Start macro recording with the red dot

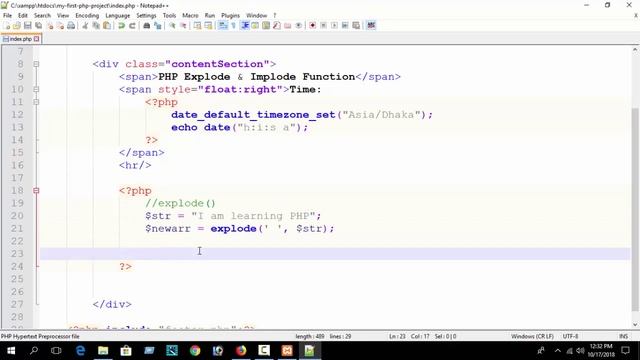point(312,26)
